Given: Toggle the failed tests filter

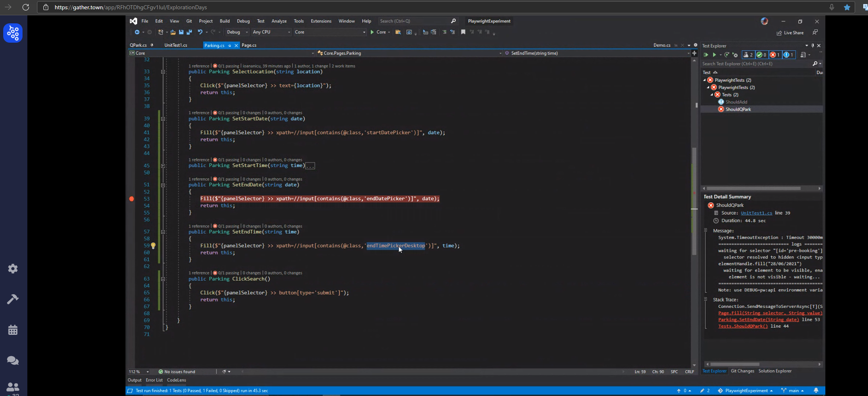Looking at the screenshot, I should (x=775, y=55).
